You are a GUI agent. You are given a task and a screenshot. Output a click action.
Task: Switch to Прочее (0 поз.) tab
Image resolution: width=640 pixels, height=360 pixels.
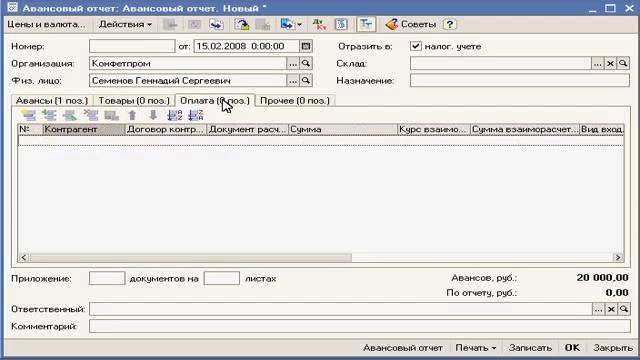[295, 100]
